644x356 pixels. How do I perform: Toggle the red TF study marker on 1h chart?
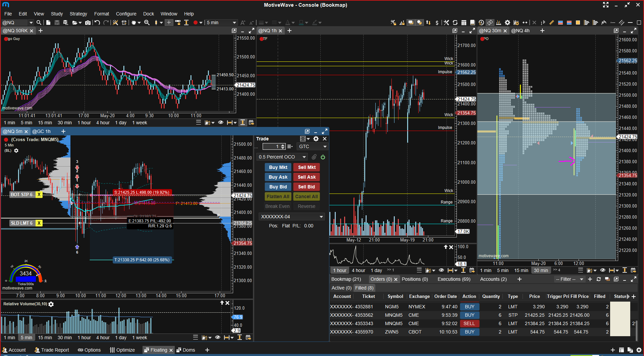pyautogui.click(x=262, y=39)
